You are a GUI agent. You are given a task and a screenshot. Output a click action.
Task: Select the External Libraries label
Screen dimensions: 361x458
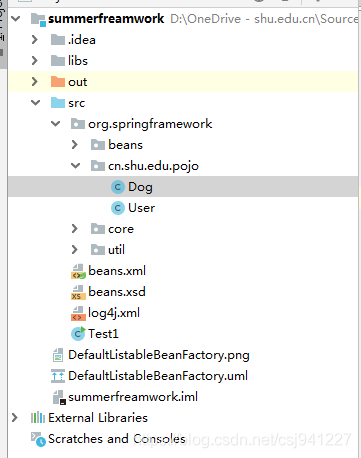(98, 418)
